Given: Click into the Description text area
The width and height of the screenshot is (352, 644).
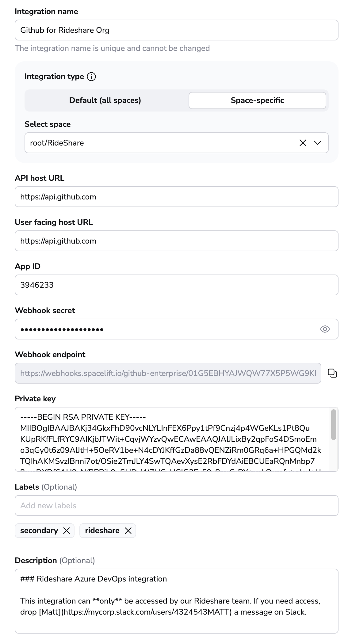Looking at the screenshot, I should [x=176, y=601].
